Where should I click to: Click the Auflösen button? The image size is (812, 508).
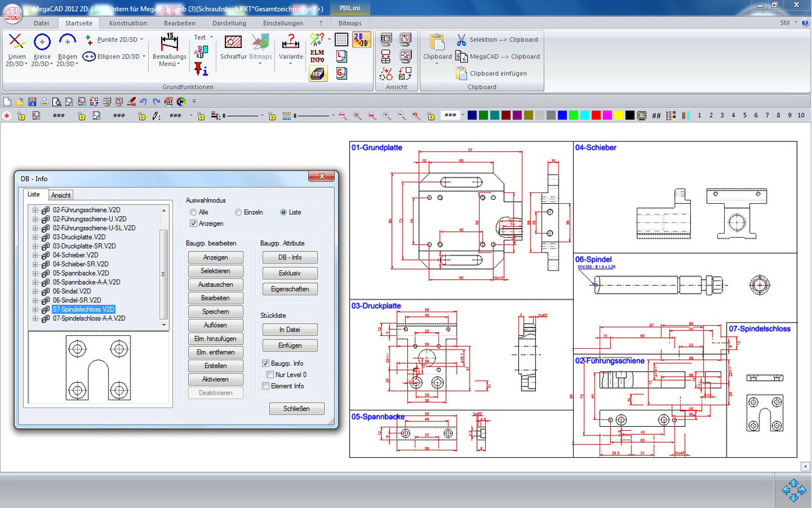click(x=215, y=325)
